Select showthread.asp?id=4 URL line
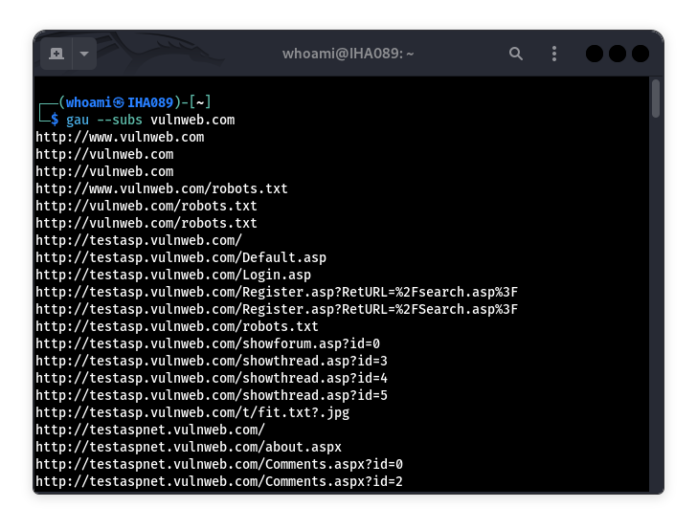This screenshot has height=530, width=697. pos(212,378)
